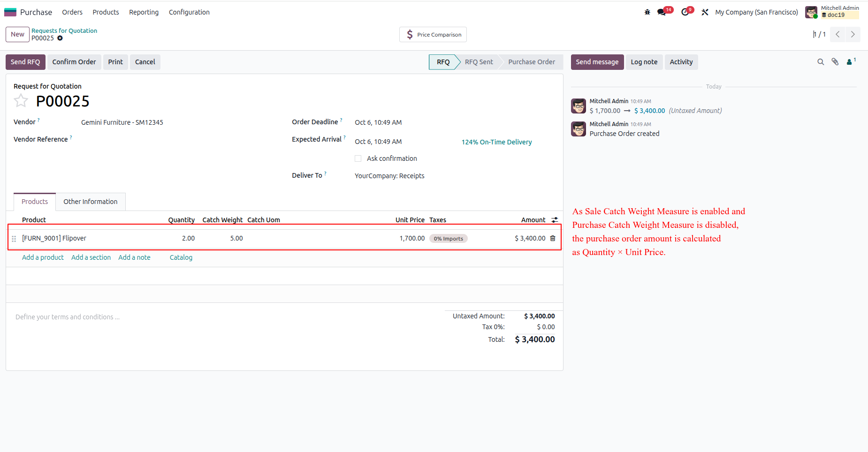
Task: Click Confirm Order button
Action: [74, 62]
